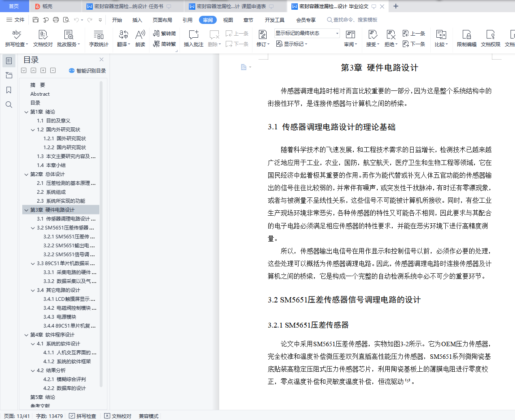Click 智能识别目录 smart TOC recognition
Screen dimensions: 515x420
[x=87, y=71]
